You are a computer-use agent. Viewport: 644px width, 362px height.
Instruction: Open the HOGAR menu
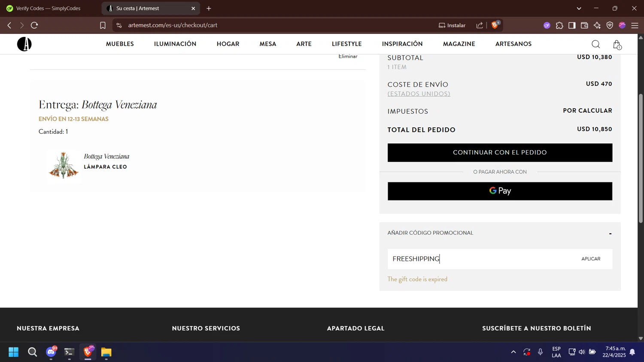(228, 44)
